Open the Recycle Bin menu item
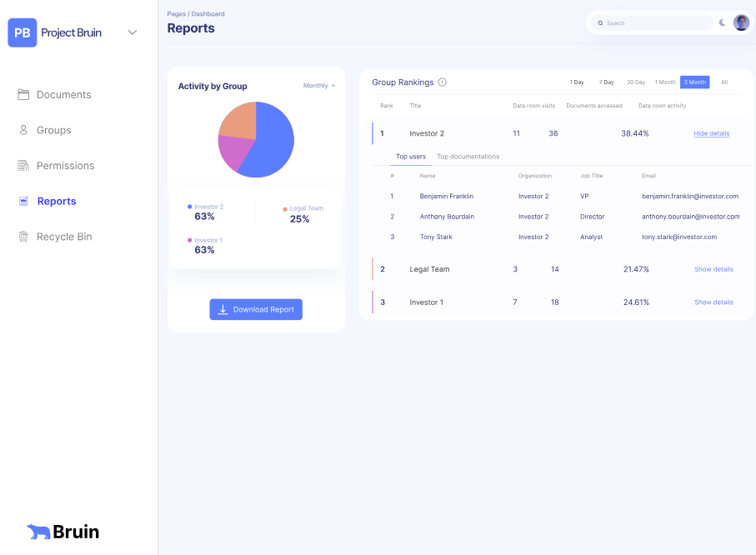 (64, 237)
